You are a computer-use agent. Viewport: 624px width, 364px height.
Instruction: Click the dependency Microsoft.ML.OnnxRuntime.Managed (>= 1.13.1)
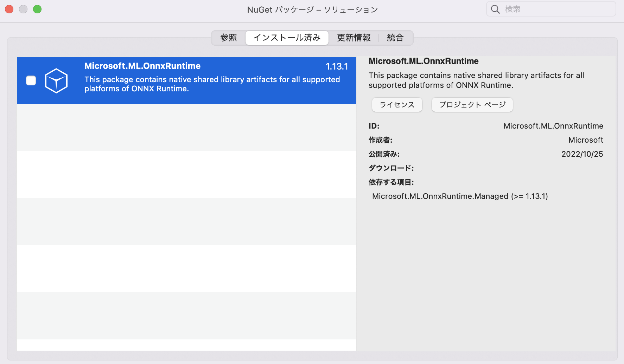[460, 196]
